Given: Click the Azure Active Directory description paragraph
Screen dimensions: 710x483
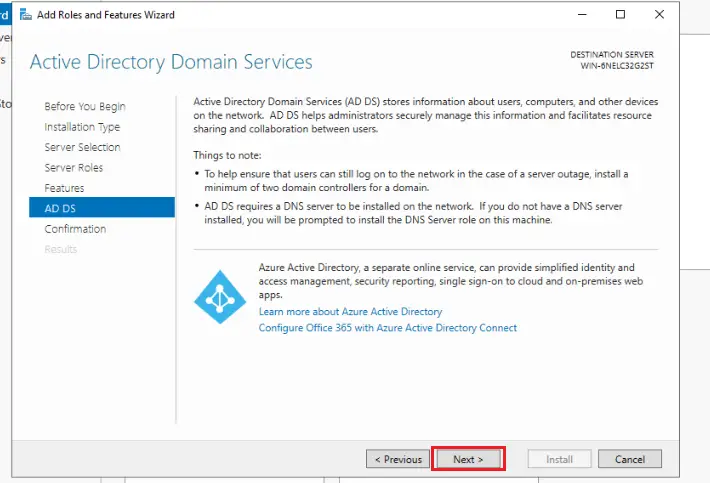Looking at the screenshot, I should [x=451, y=281].
